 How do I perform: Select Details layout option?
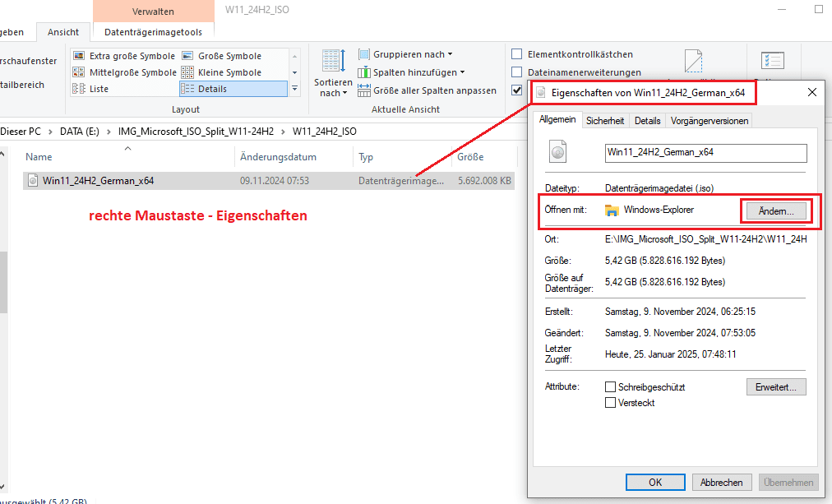(233, 89)
